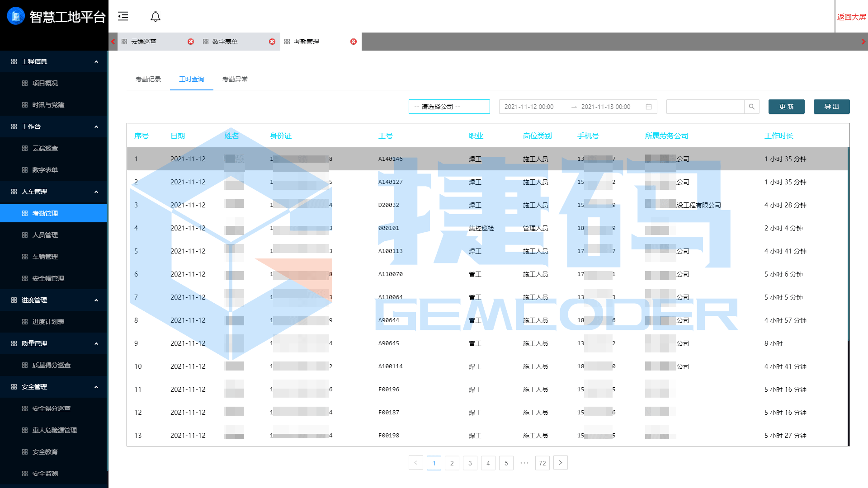The width and height of the screenshot is (868, 488).
Task: Switch to the 考勤异常 tab
Action: 235,79
